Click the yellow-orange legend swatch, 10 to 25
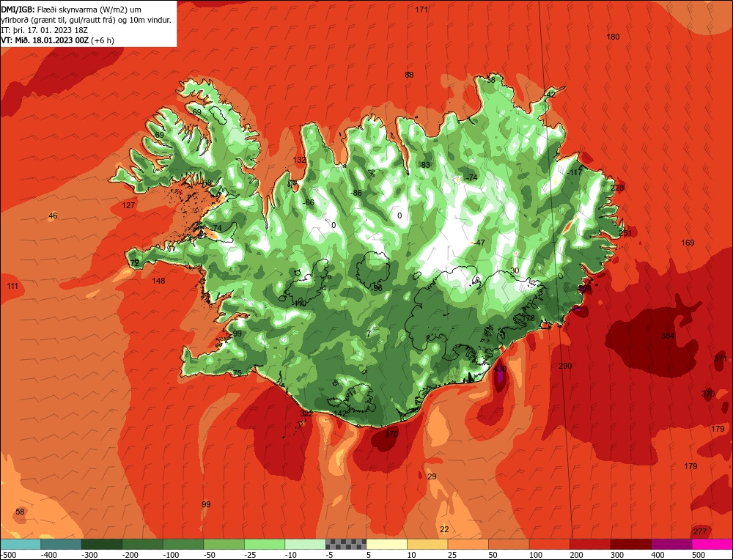 427,544
